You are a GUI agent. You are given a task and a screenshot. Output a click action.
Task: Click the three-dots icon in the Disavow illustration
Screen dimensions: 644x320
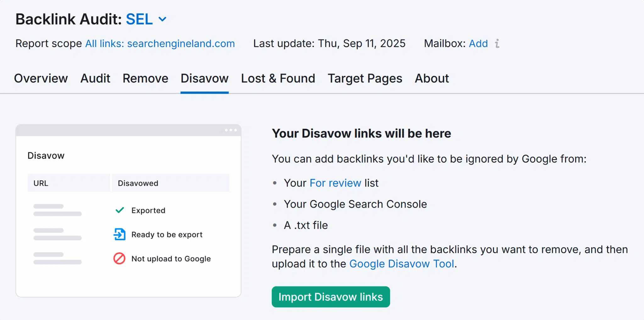[x=231, y=130]
